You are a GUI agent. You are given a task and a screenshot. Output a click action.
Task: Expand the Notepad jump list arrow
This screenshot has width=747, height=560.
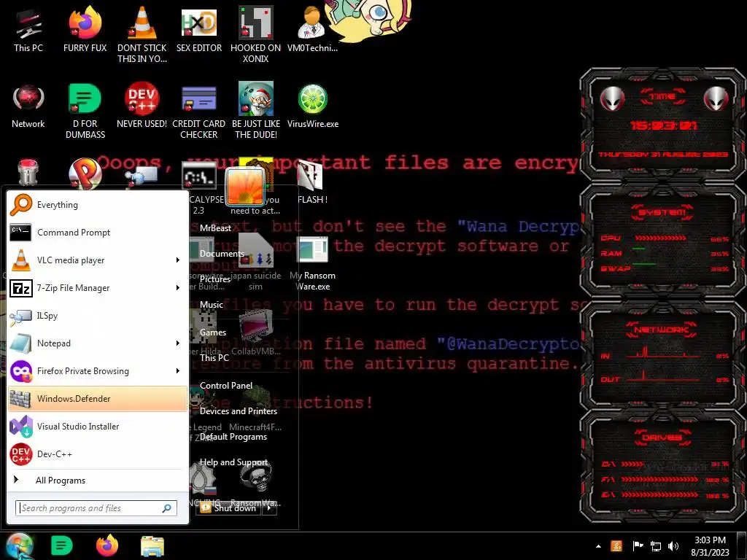(178, 343)
